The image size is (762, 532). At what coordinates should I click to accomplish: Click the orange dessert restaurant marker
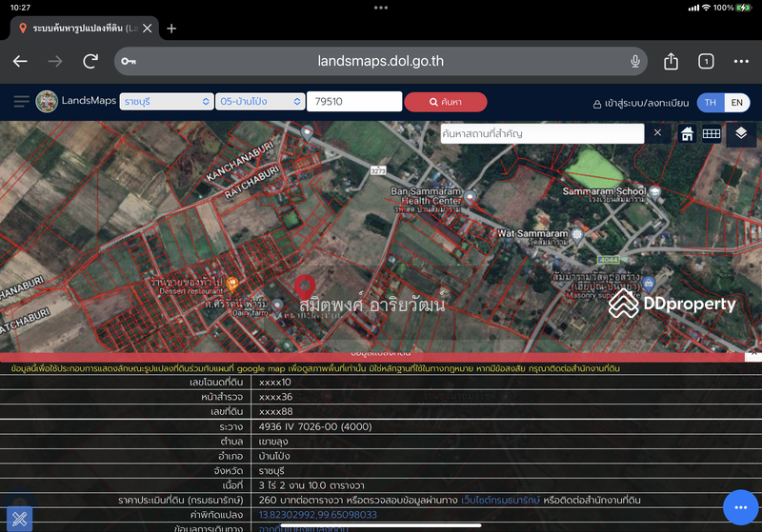pos(232,284)
